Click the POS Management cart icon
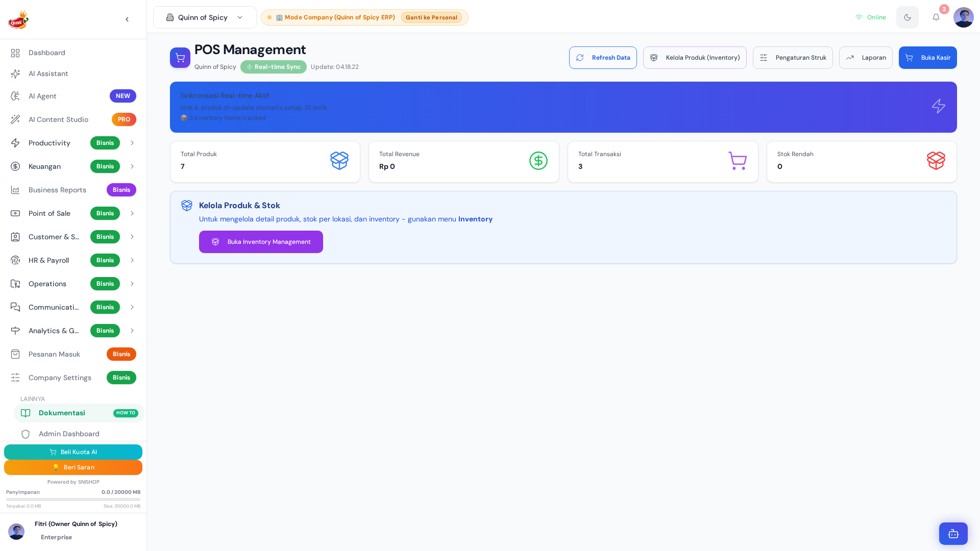980x551 pixels. pos(180,58)
